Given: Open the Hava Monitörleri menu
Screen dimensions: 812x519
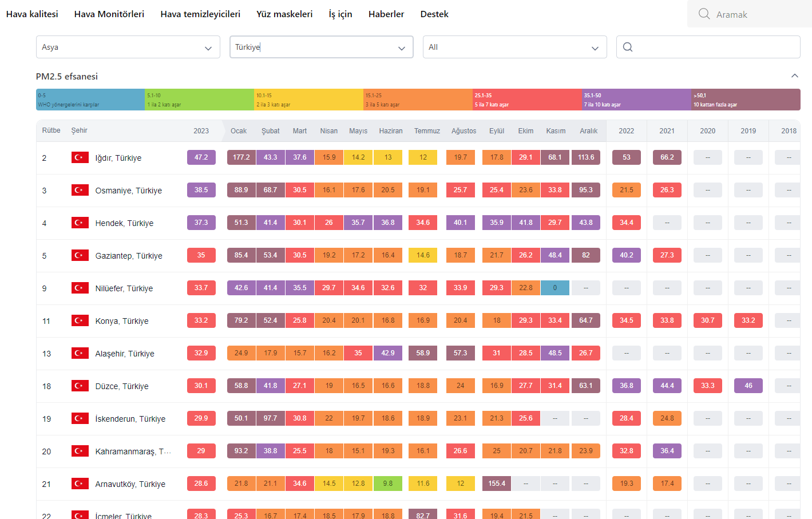Looking at the screenshot, I should 109,14.
